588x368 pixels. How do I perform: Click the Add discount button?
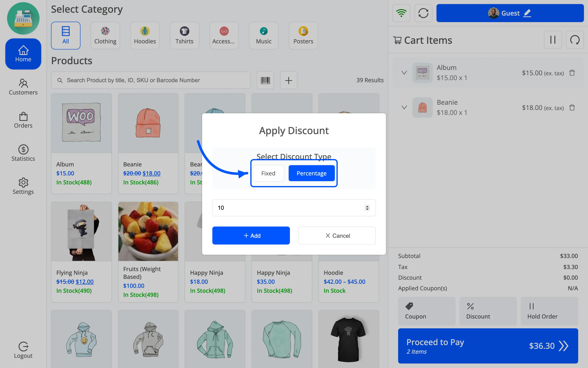251,235
